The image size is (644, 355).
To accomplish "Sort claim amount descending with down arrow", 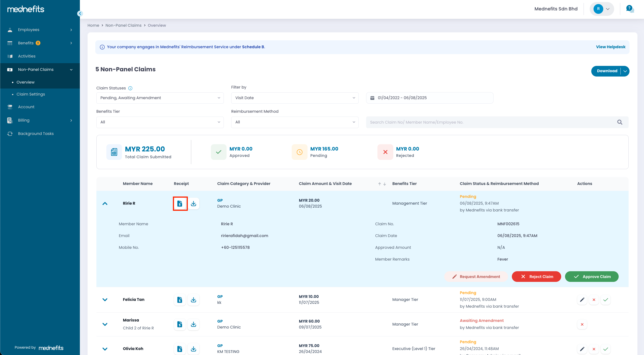I will tap(384, 184).
